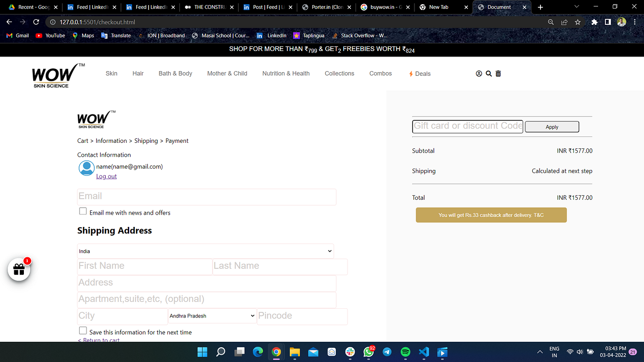Click the Email input field
This screenshot has height=362, width=644.
click(x=207, y=197)
